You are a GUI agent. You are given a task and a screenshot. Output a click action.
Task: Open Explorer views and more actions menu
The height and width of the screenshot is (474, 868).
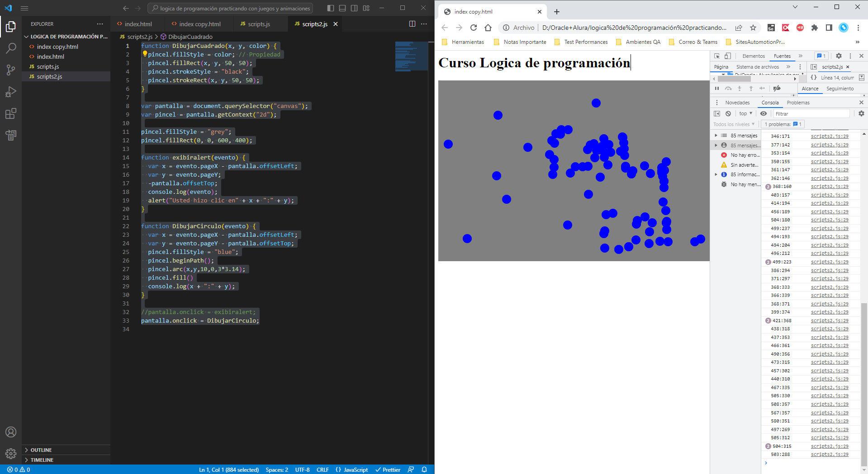[100, 24]
